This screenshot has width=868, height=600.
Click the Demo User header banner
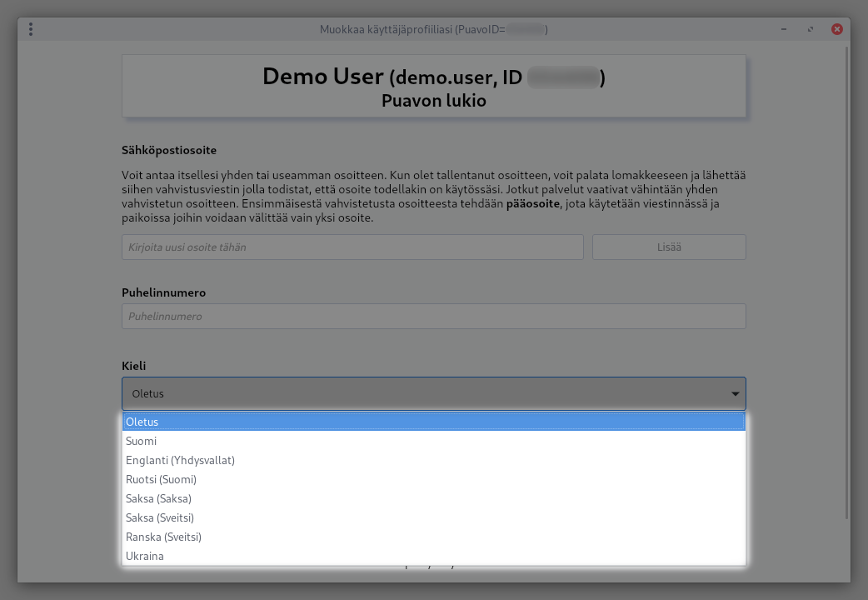click(433, 87)
